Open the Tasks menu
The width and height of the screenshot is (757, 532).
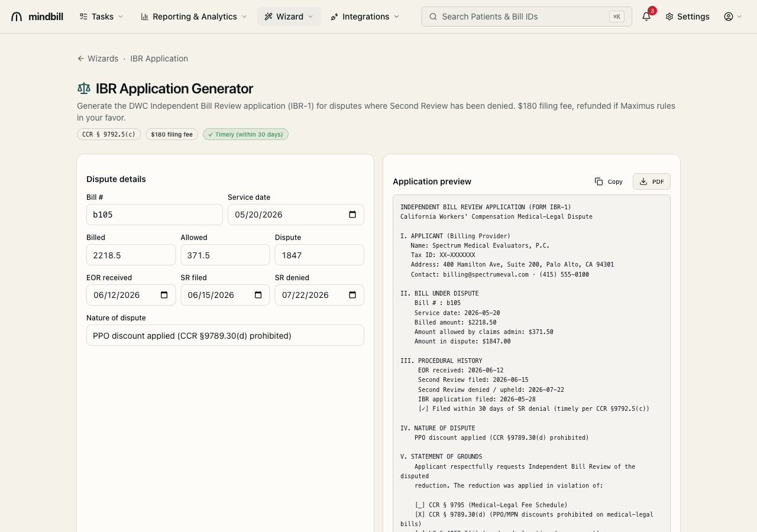[x=102, y=17]
